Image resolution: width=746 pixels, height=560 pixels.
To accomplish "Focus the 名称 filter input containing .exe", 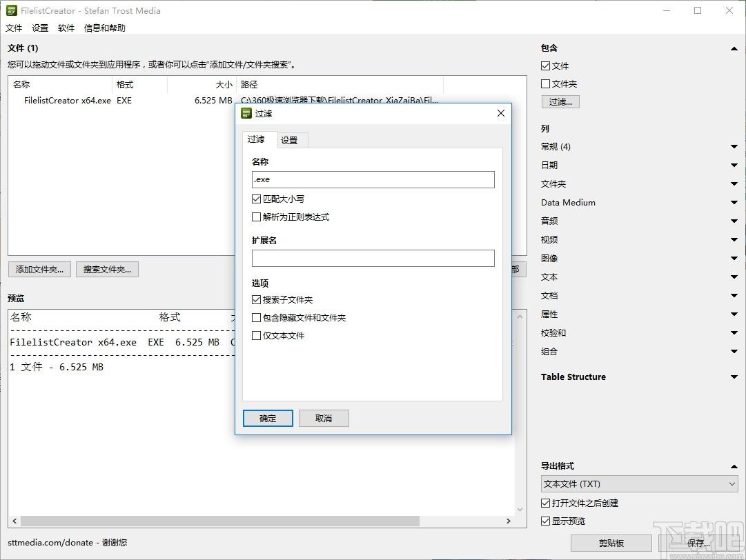I will pos(373,180).
